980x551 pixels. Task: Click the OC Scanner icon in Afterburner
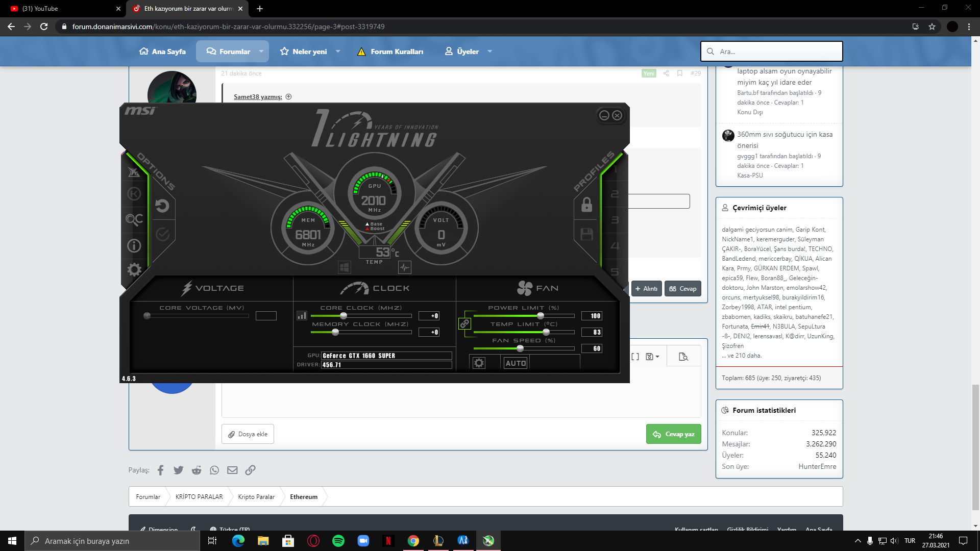[x=134, y=219]
